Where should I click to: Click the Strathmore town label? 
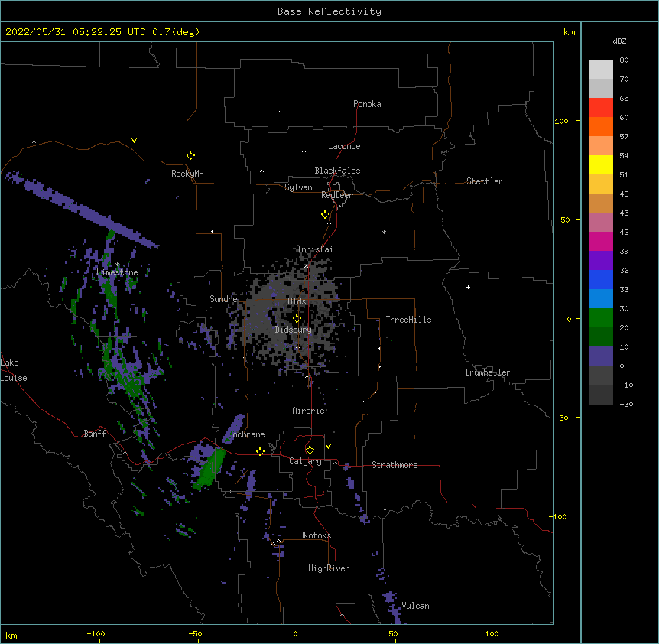click(x=394, y=465)
